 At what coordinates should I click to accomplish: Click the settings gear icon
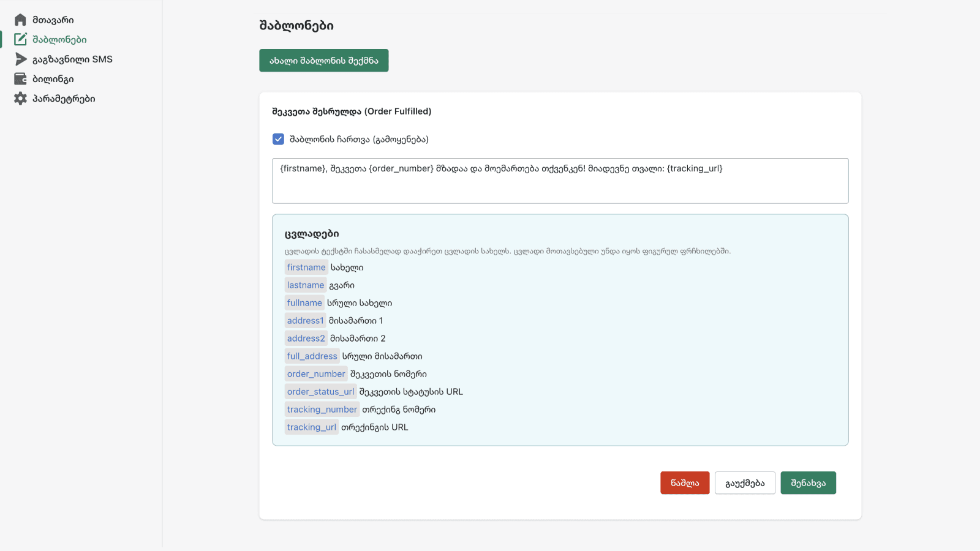[20, 99]
